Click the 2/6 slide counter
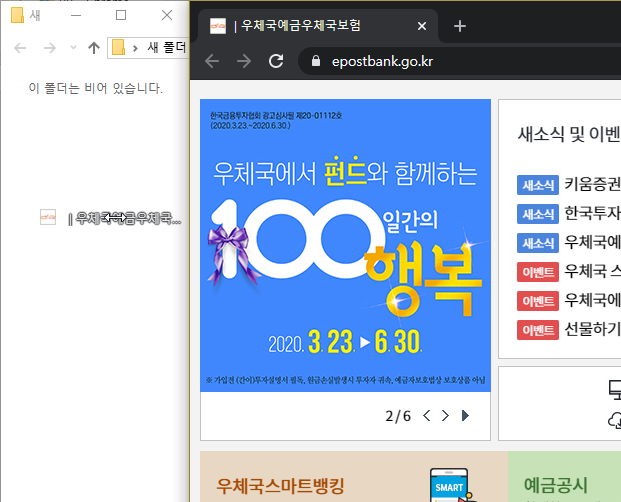Screen dimensions: 621x502 (398, 416)
